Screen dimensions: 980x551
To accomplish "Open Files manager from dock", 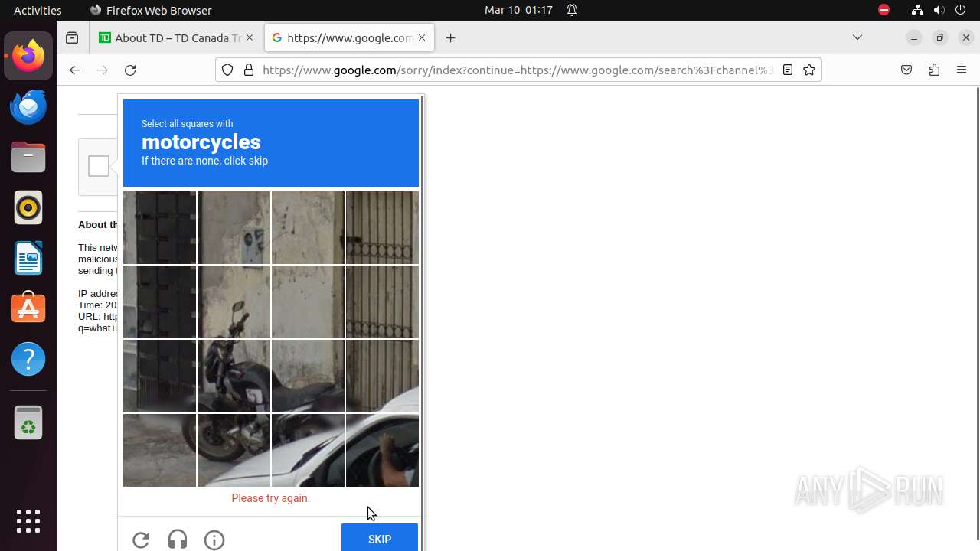I will 28,157.
